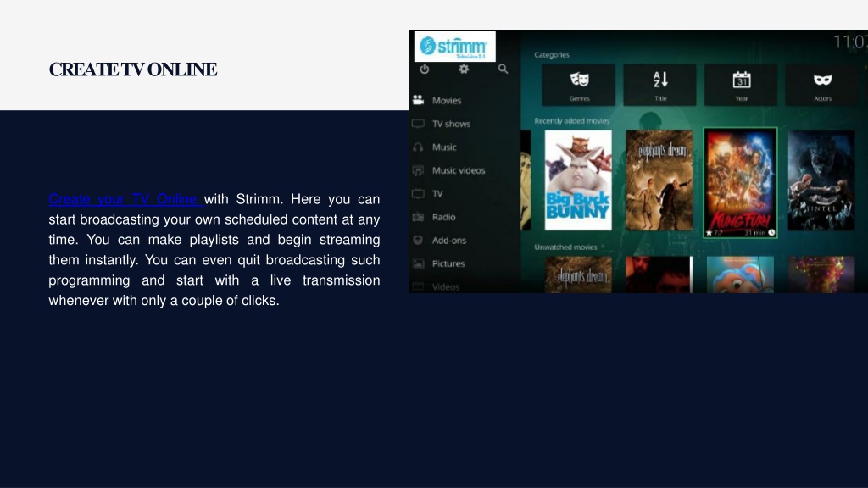Click the Pictures sidebar icon
Viewport: 868px width, 488px height.
[x=419, y=263]
